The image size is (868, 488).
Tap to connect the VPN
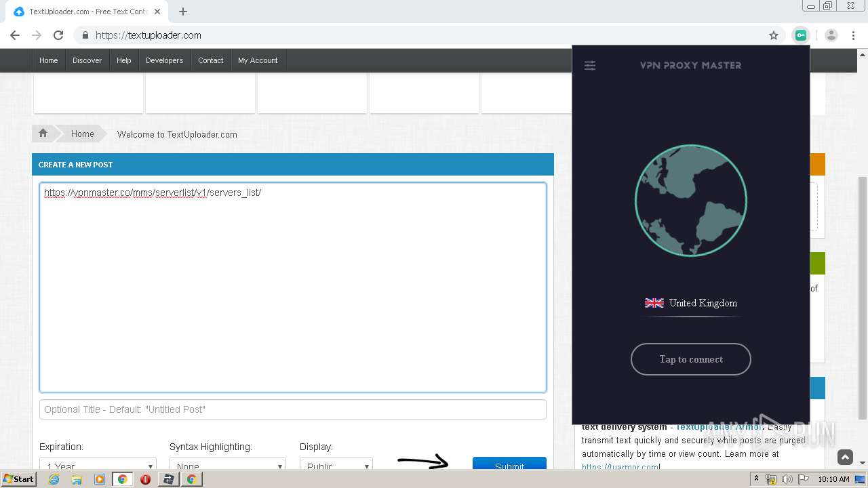(691, 359)
